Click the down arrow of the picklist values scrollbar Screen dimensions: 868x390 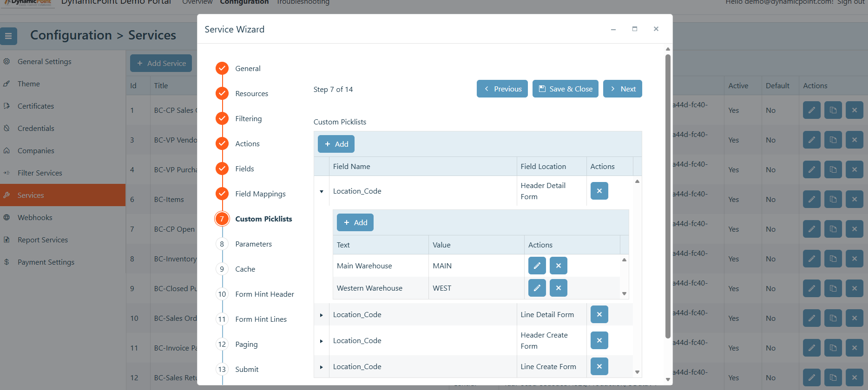tap(624, 293)
